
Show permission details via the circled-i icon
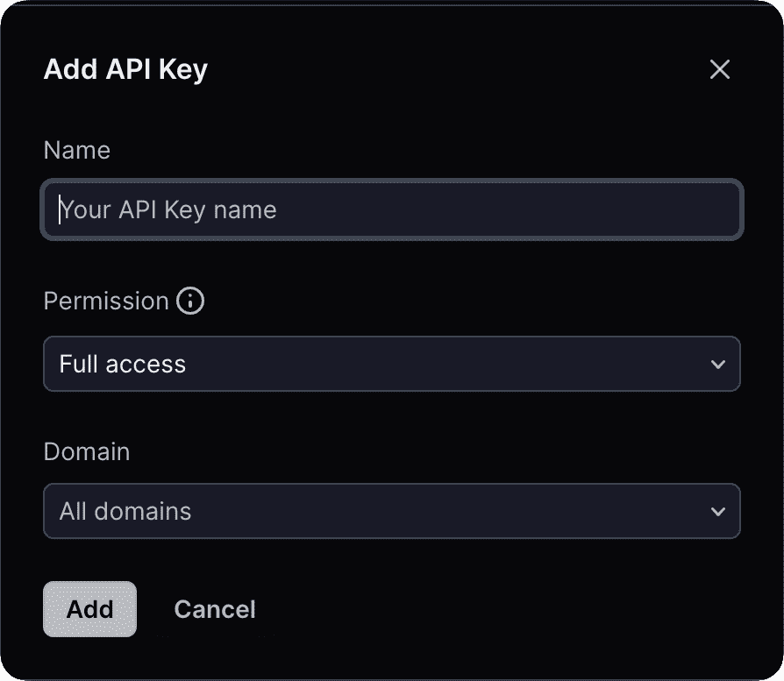coord(190,301)
